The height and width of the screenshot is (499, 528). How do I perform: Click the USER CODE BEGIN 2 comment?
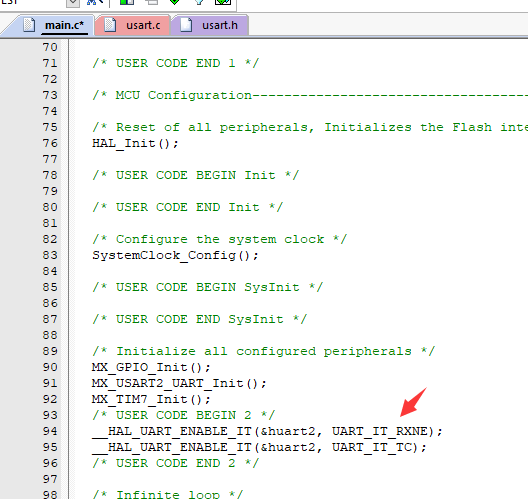pos(184,415)
